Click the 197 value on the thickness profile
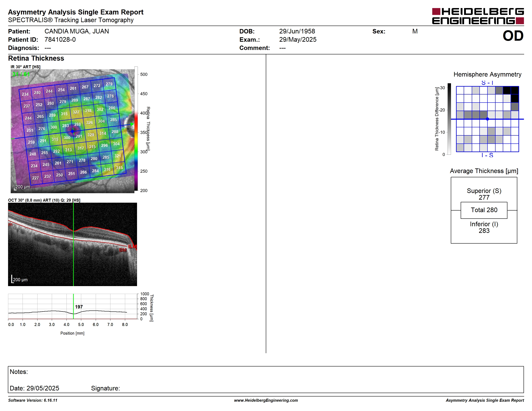532x411 pixels. [x=79, y=307]
